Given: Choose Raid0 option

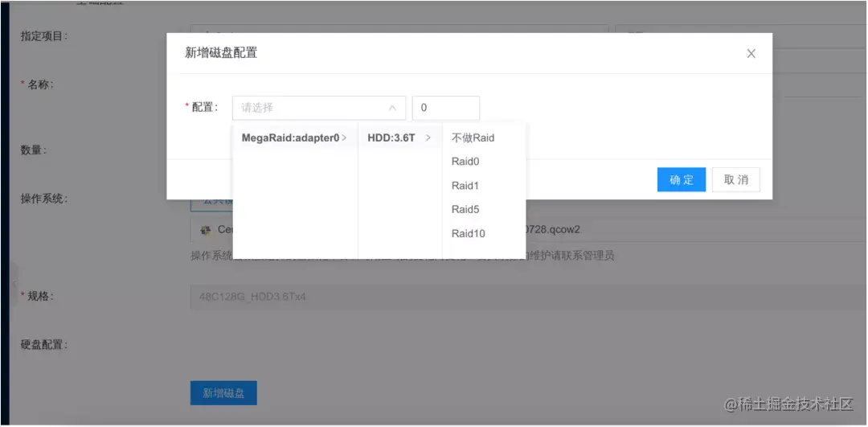Looking at the screenshot, I should click(x=484, y=162).
